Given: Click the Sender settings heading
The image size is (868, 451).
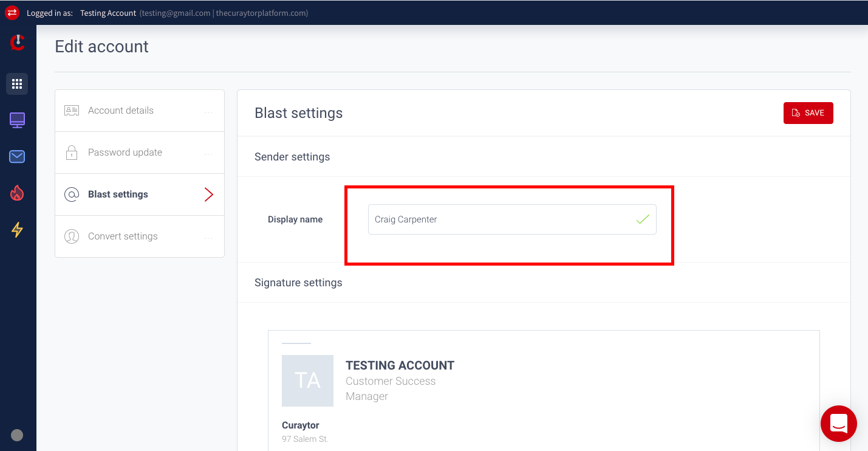Looking at the screenshot, I should point(292,157).
